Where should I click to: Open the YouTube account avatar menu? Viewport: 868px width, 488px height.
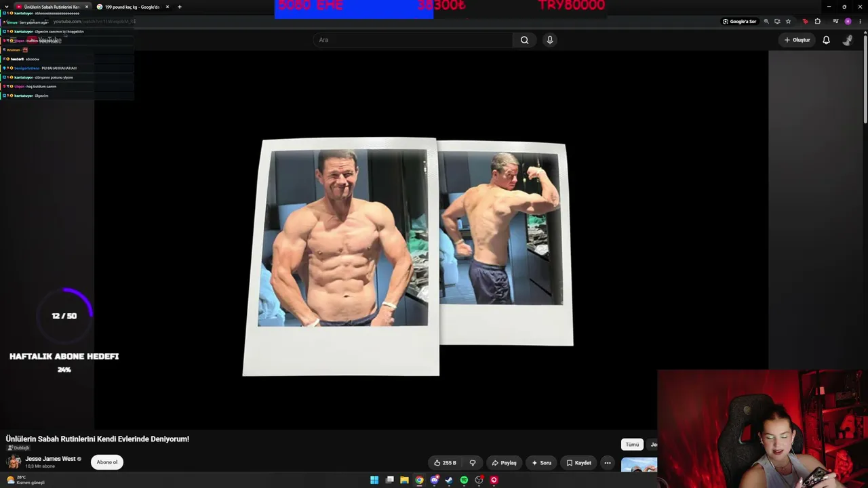point(848,40)
